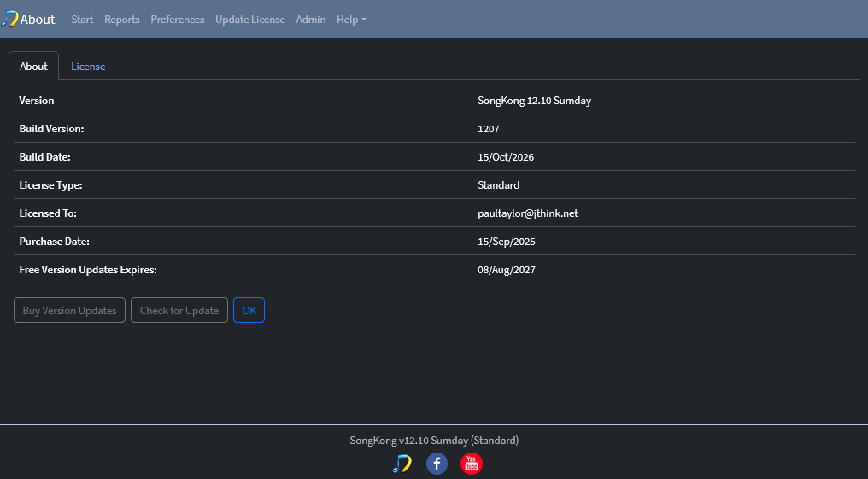Open the YouTube icon in footer
This screenshot has height=479, width=868.
pos(472,464)
